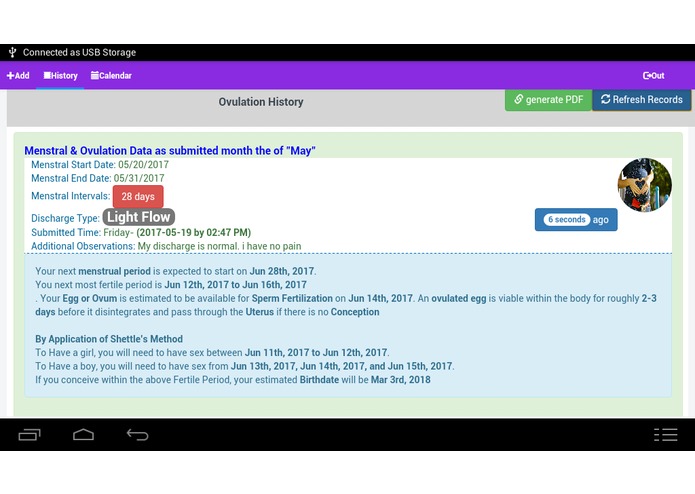Click the 6 seconds ago timestamp badge
This screenshot has height=494, width=695.
pos(576,220)
